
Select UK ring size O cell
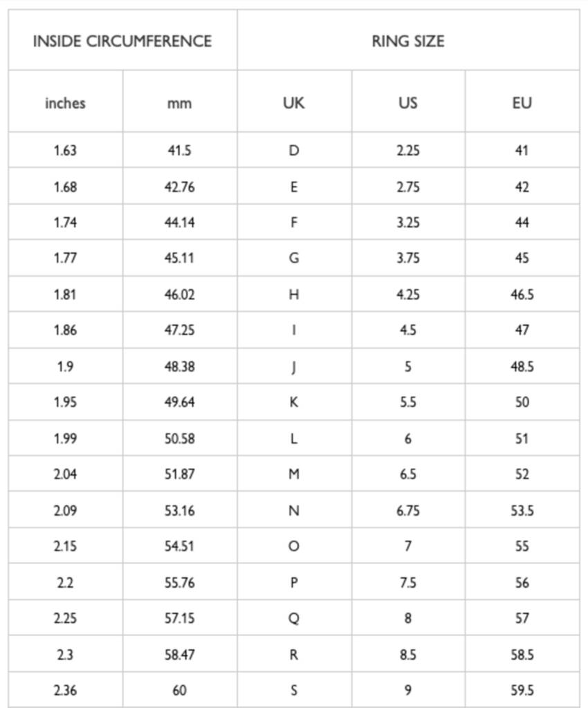tap(293, 546)
